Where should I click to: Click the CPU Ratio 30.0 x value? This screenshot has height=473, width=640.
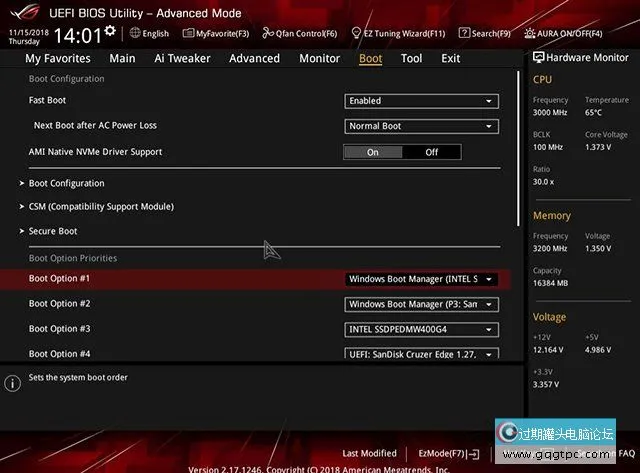pos(543,182)
